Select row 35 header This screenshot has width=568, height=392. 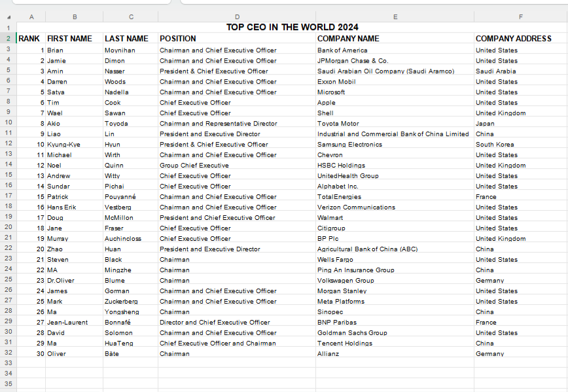[x=9, y=384]
